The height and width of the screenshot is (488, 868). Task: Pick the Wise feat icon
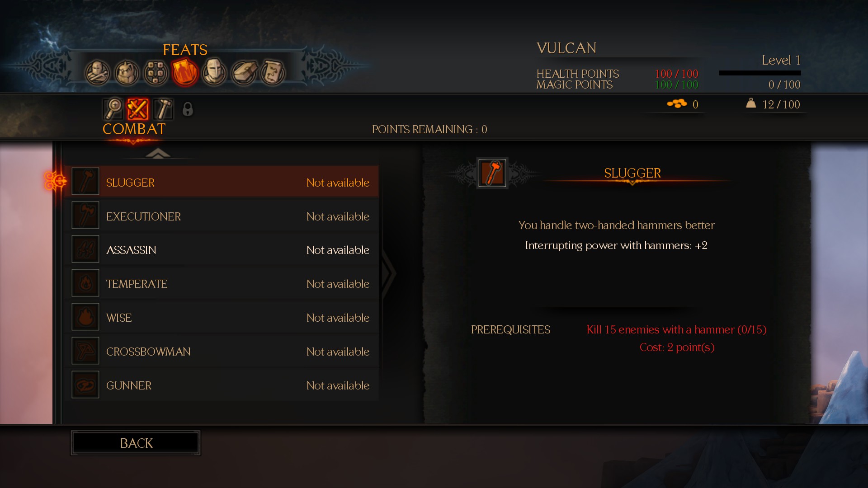[85, 317]
